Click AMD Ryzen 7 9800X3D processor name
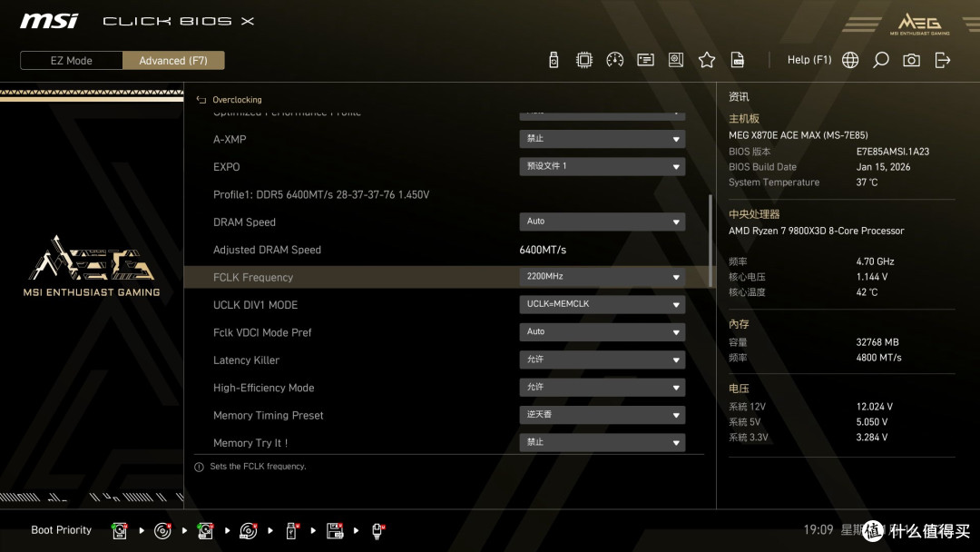Screen dimensions: 980x552 (x=817, y=231)
